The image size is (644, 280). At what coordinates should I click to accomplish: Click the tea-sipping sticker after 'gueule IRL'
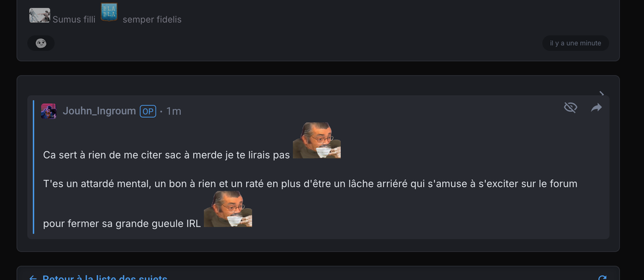point(228,209)
